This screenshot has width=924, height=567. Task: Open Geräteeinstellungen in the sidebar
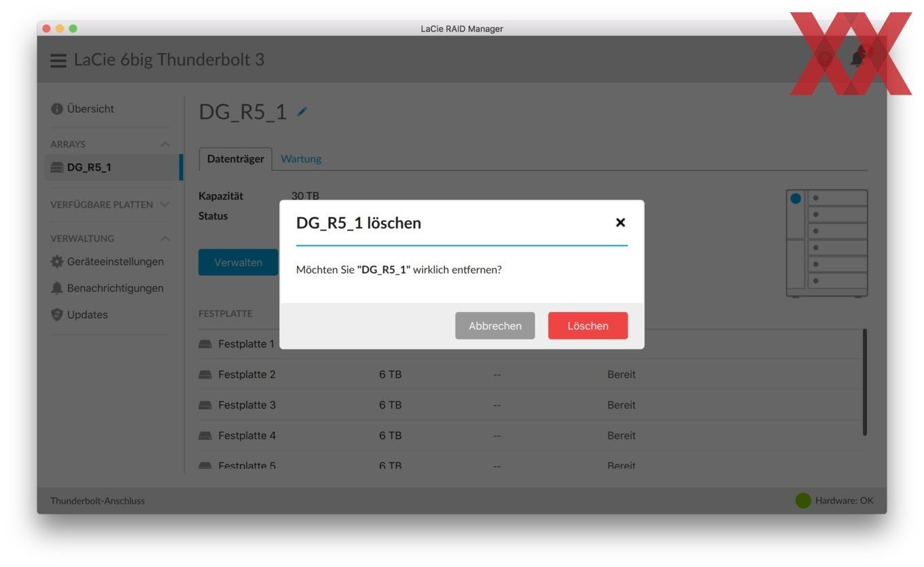click(x=107, y=262)
